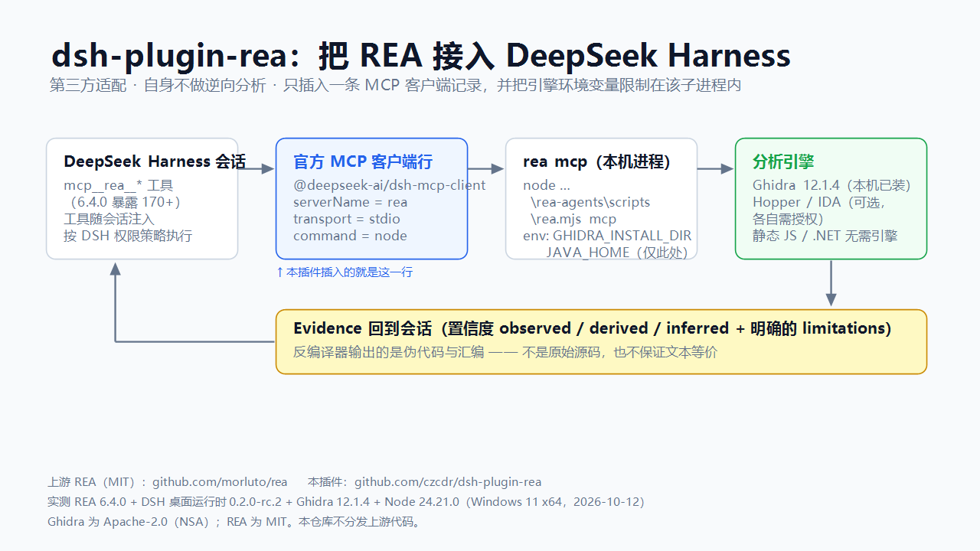The width and height of the screenshot is (980, 551).
Task: Click the '各自需授权）' line
Action: (788, 219)
